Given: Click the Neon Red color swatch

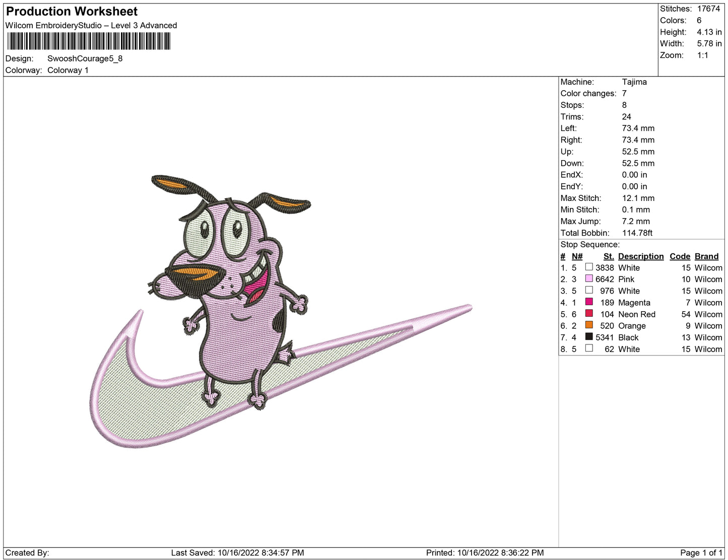Looking at the screenshot, I should (x=589, y=313).
